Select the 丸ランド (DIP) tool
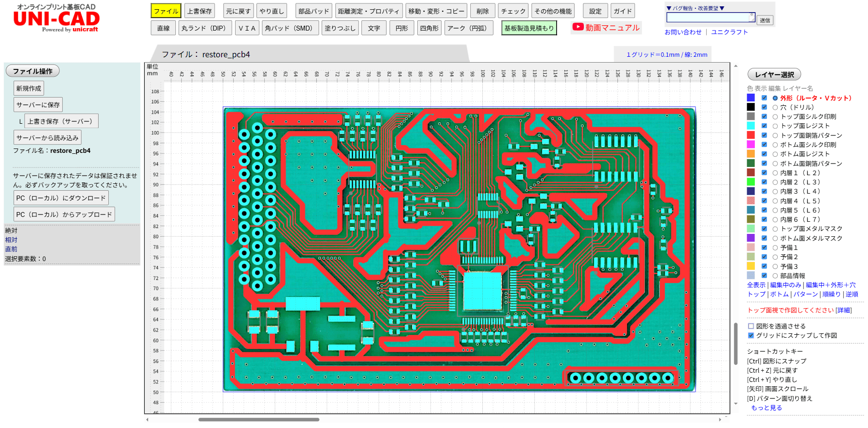 coord(204,28)
